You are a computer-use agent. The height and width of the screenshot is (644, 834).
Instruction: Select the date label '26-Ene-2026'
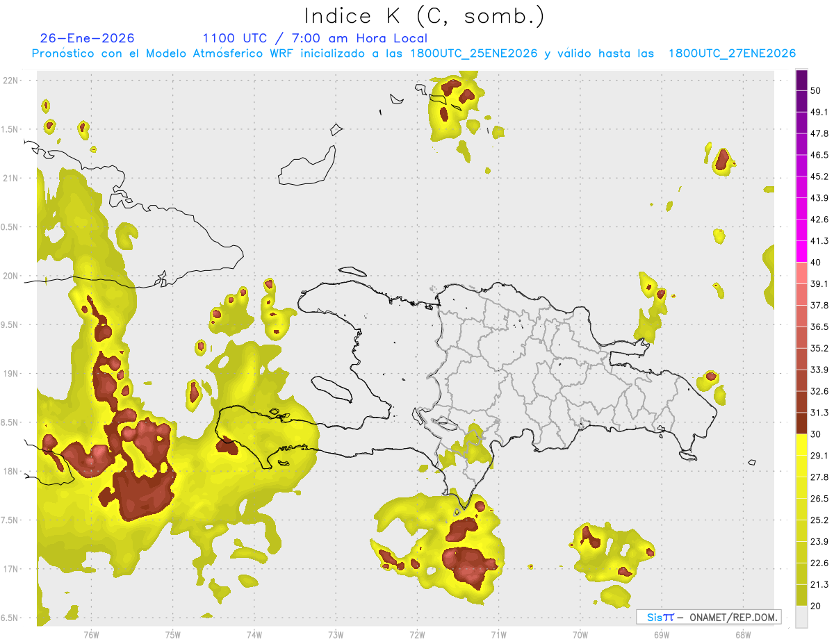click(x=87, y=38)
